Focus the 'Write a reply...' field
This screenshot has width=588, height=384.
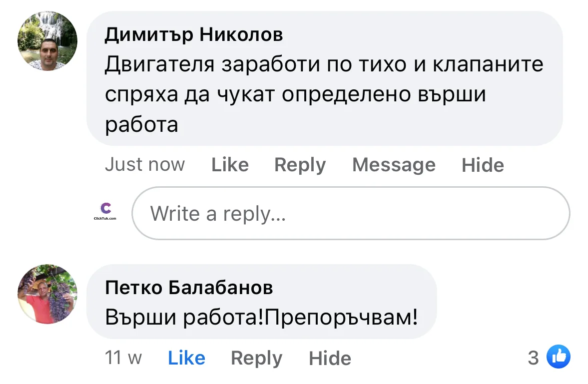(350, 214)
